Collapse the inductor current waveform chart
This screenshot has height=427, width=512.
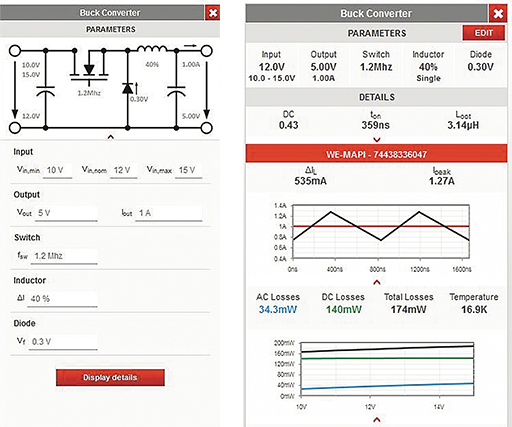coord(377,282)
